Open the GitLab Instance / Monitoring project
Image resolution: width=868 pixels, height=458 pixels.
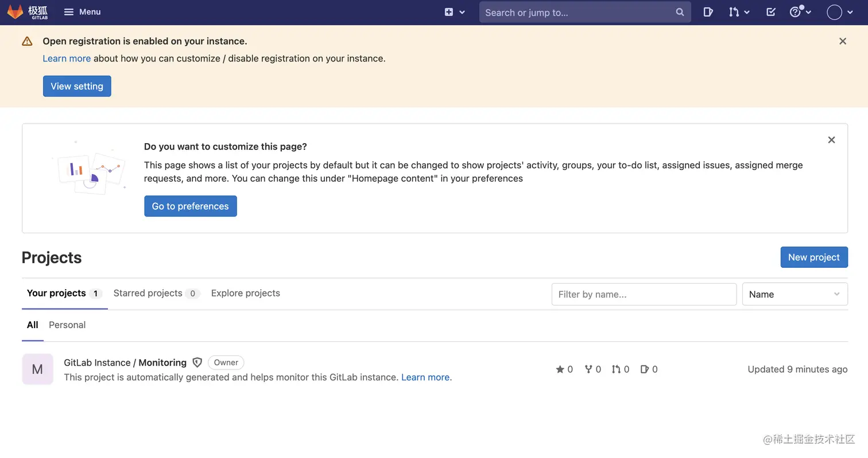tap(125, 363)
